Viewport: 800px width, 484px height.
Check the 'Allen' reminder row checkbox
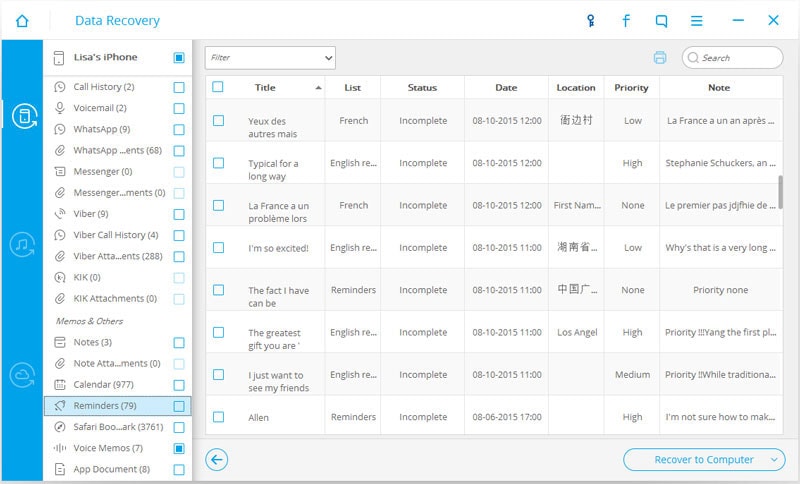click(218, 417)
